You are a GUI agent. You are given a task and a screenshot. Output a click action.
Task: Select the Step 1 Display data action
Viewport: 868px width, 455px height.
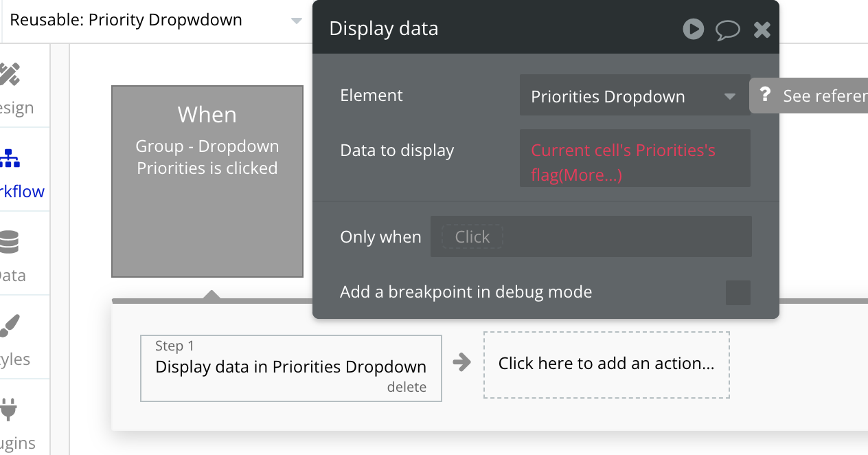pyautogui.click(x=290, y=366)
